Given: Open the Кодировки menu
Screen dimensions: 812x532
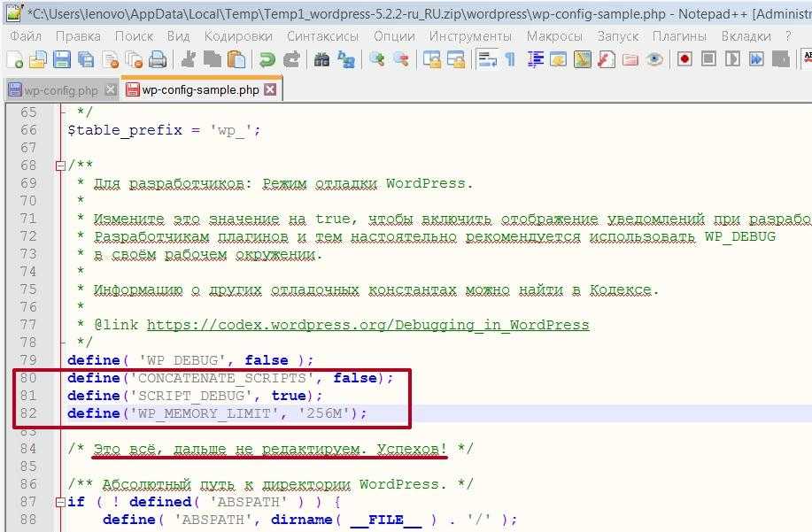Looking at the screenshot, I should click(238, 36).
